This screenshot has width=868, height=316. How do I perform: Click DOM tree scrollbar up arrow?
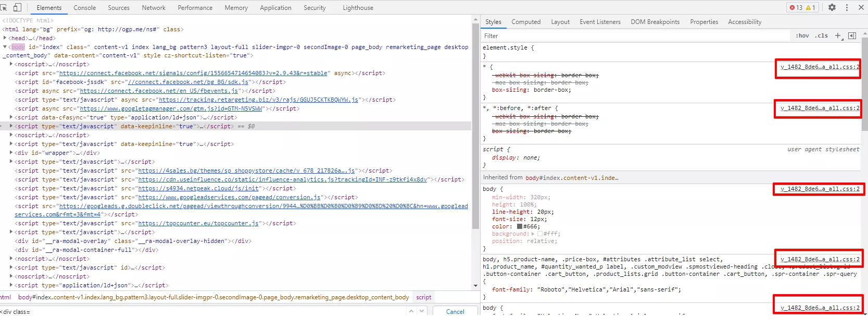475,19
